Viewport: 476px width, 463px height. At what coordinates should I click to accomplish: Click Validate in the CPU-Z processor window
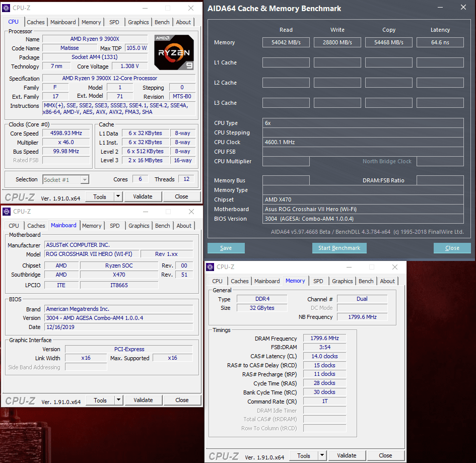pyautogui.click(x=143, y=196)
